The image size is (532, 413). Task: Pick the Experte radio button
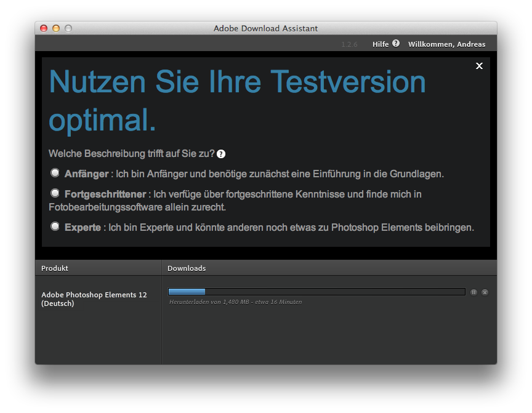tap(55, 227)
